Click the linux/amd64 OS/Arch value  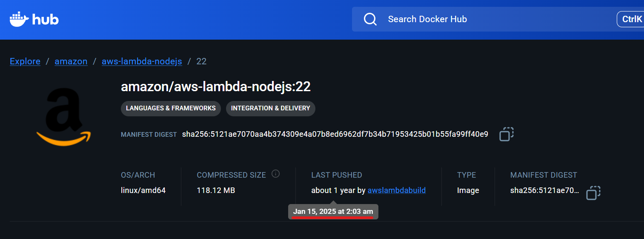143,190
